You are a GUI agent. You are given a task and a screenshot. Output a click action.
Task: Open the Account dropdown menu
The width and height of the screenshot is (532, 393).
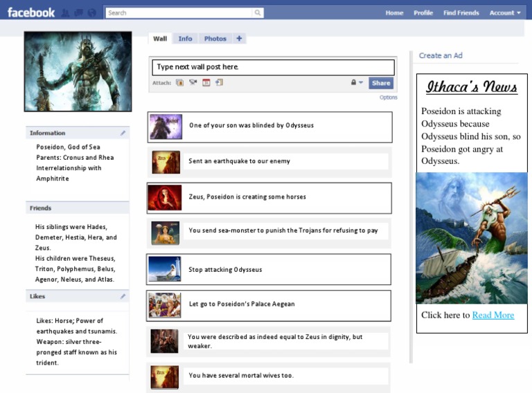(505, 13)
